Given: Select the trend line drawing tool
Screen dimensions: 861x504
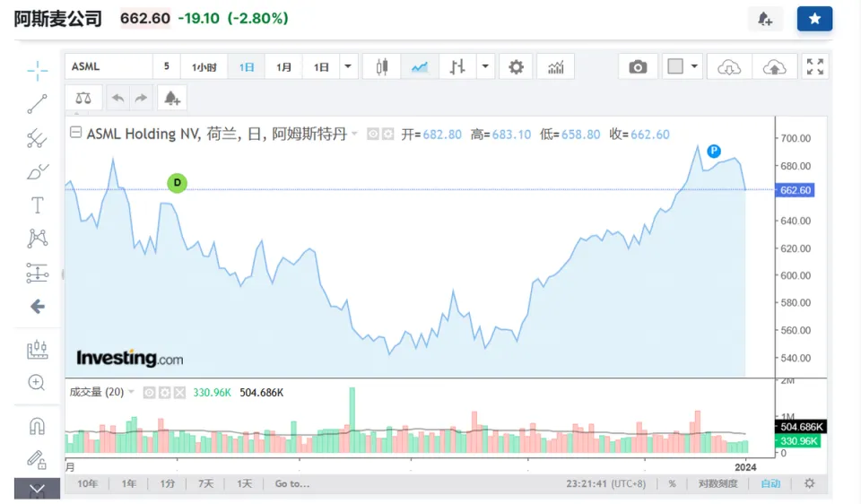Looking at the screenshot, I should click(37, 104).
